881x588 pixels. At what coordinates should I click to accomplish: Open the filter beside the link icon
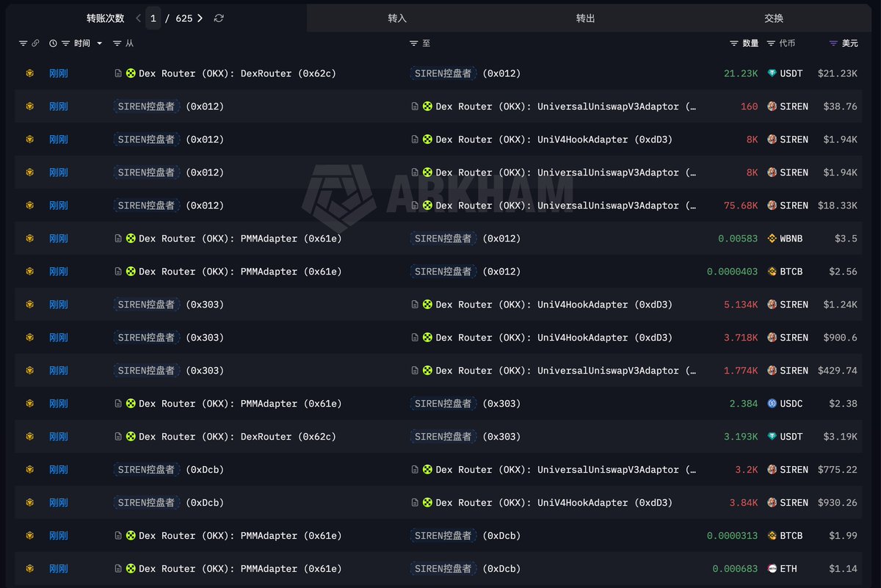pos(23,44)
